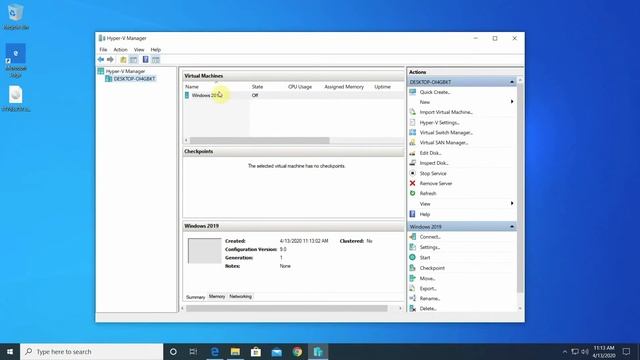Expand View submenu arrow in Actions pane
Viewport: 640px width, 360px height.
pos(512,203)
